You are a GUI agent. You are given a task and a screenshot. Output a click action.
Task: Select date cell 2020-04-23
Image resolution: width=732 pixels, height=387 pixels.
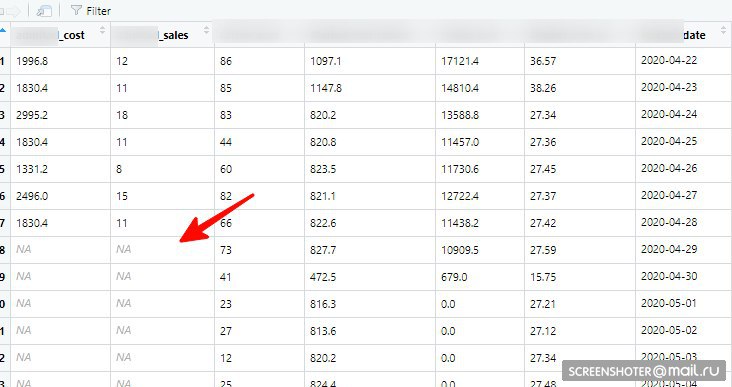point(669,87)
